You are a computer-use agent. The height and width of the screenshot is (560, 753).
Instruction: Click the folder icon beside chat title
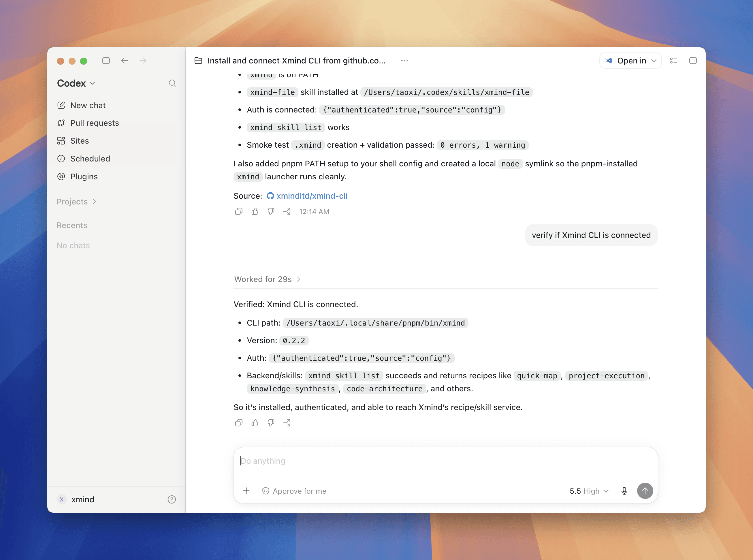click(198, 61)
